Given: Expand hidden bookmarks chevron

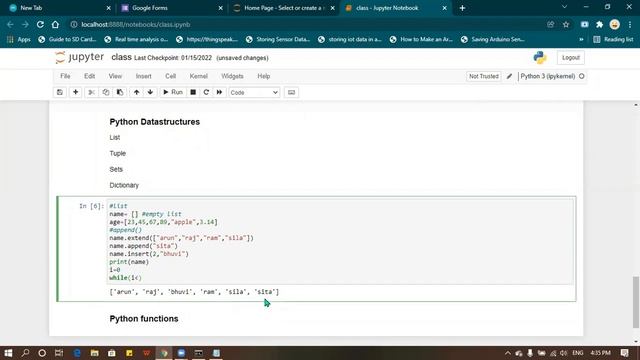Looking at the screenshot, I should pos(581,40).
